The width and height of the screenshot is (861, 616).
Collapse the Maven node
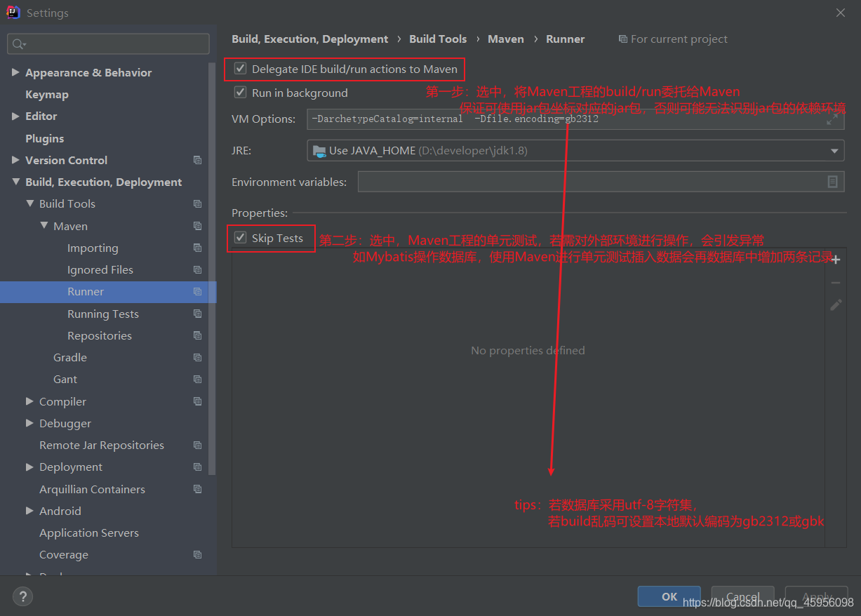point(44,226)
